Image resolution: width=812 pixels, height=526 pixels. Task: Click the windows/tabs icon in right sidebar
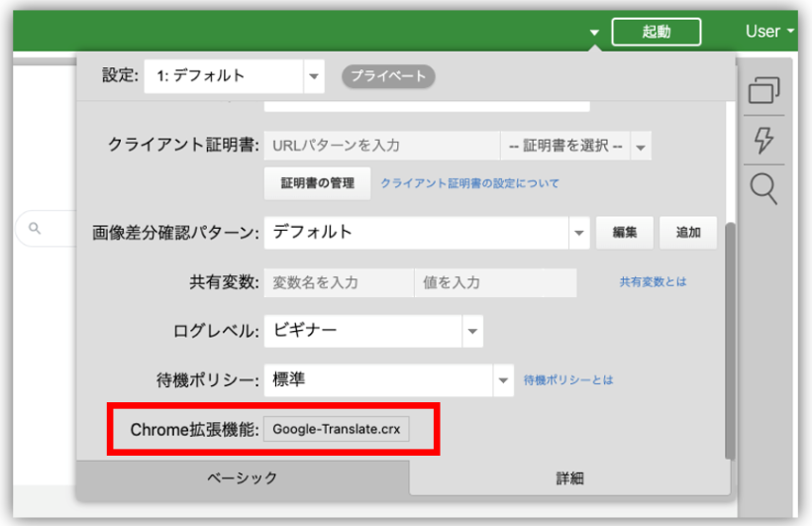tap(763, 91)
